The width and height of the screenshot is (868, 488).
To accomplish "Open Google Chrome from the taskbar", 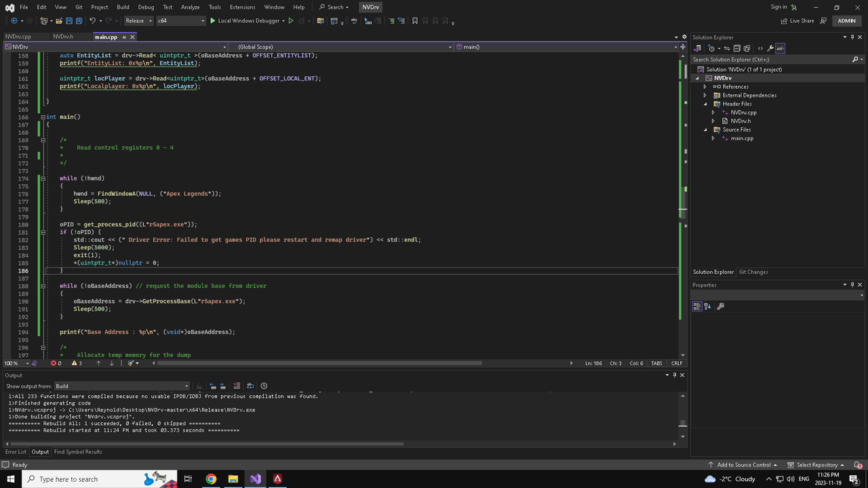I will 211,479.
